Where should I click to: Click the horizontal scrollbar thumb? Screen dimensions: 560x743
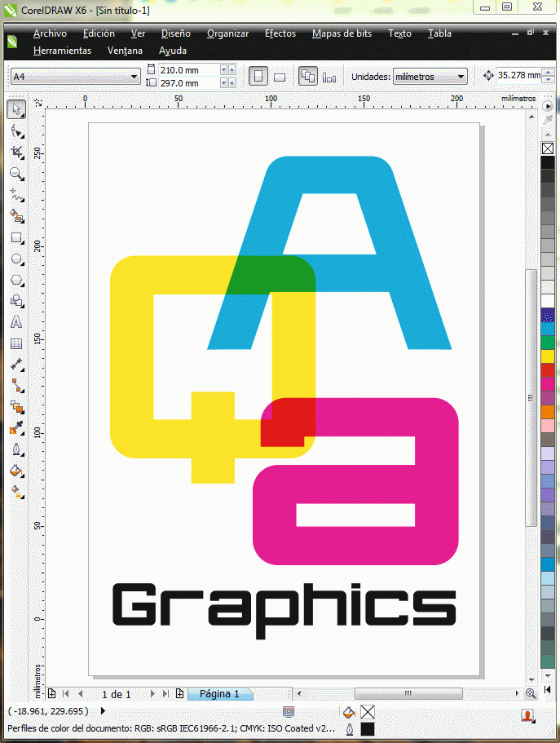click(x=408, y=694)
